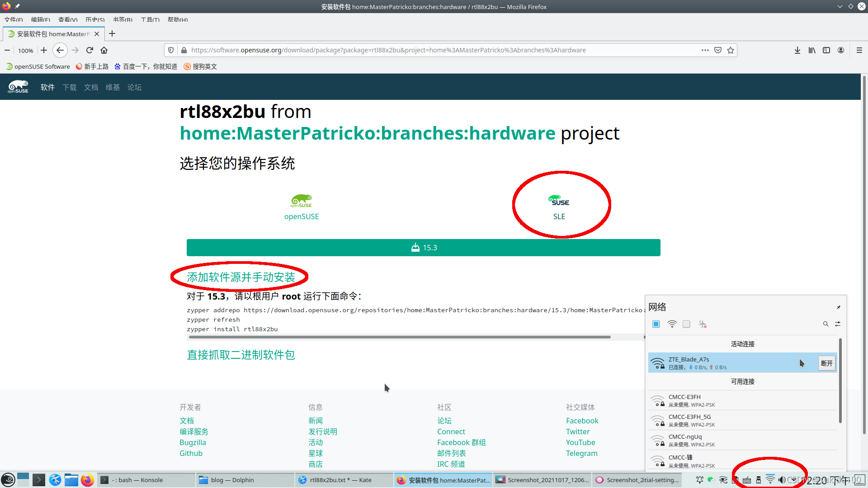Open the 查看(V) menu
868x488 pixels.
pos(68,19)
